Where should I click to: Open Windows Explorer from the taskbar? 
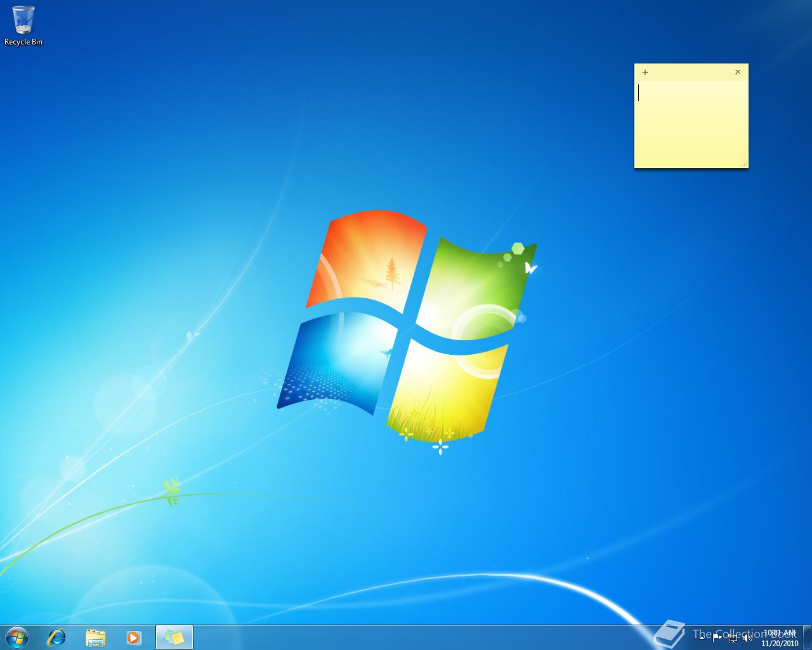(x=96, y=637)
